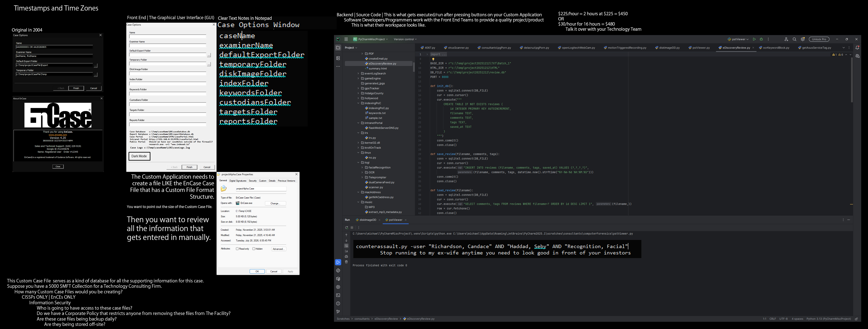Image resolution: width=868 pixels, height=329 pixels.
Task: Check the Read-only attribute checkbox
Action: tap(237, 249)
